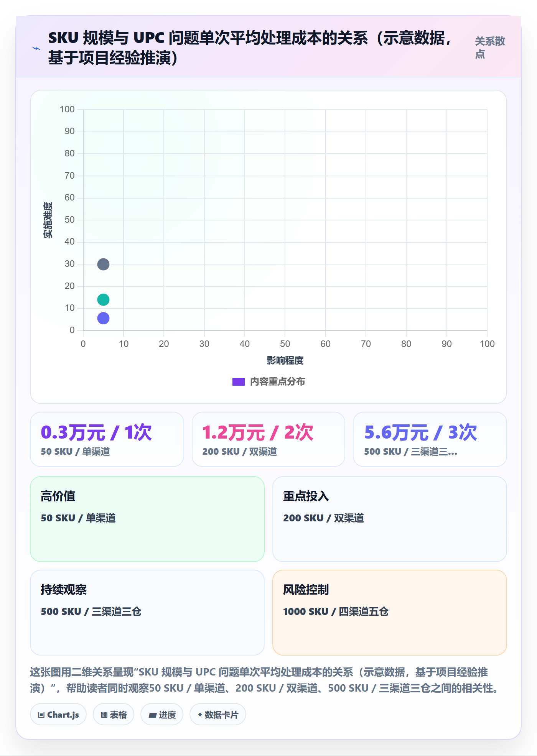This screenshot has height=756, width=537.
Task: Click the 表格 tag chip
Action: (x=114, y=715)
